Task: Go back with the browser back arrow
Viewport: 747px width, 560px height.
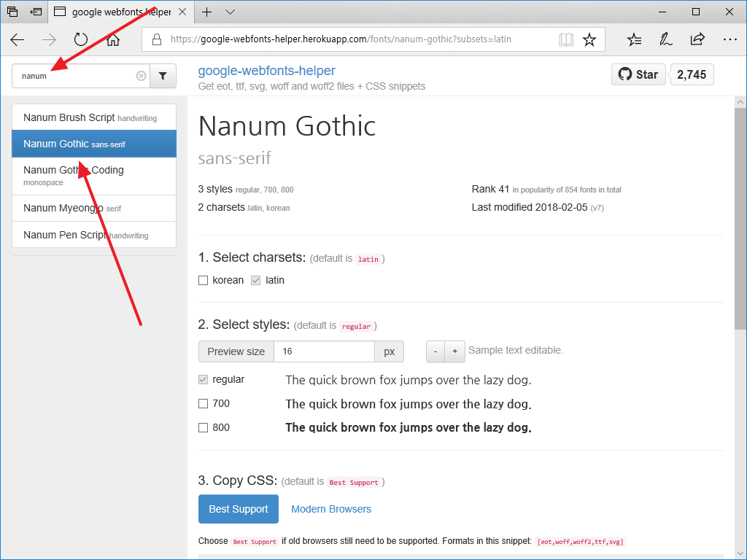Action: click(x=18, y=39)
